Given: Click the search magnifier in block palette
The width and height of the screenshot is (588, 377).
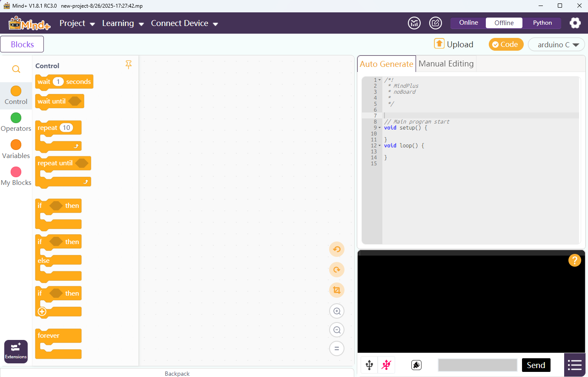Looking at the screenshot, I should [x=16, y=69].
